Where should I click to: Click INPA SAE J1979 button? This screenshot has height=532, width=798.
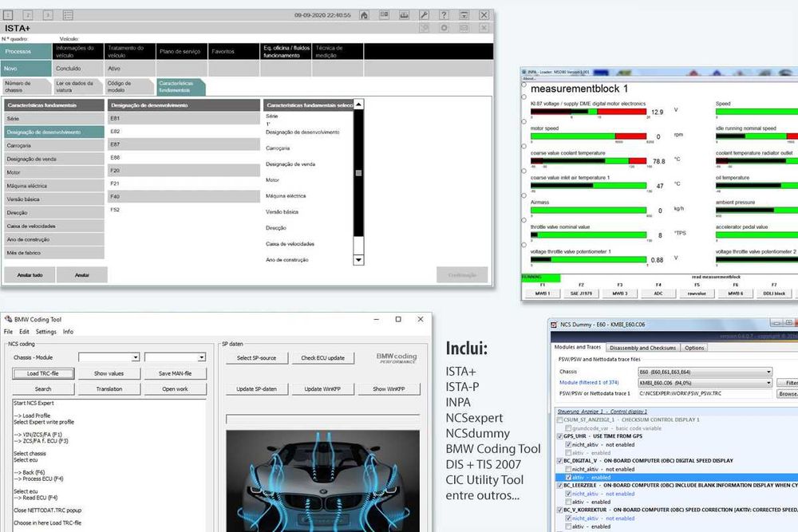(x=581, y=294)
